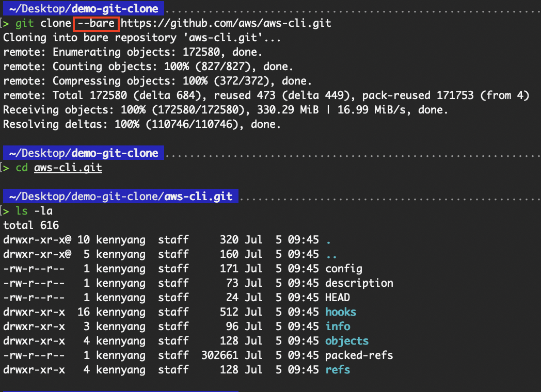Click the packed-refs file name
Image resolution: width=541 pixels, height=392 pixels.
[x=359, y=355]
